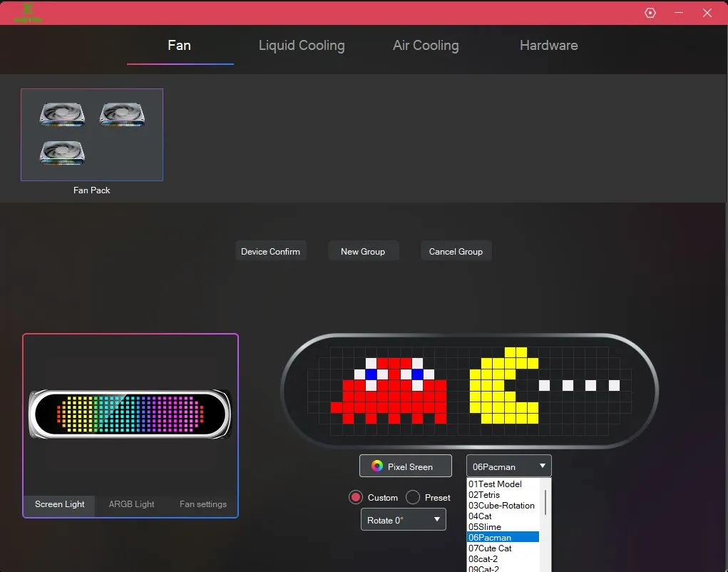Click the rainbow light bar preview image
Image resolution: width=728 pixels, height=572 pixels.
tap(130, 414)
